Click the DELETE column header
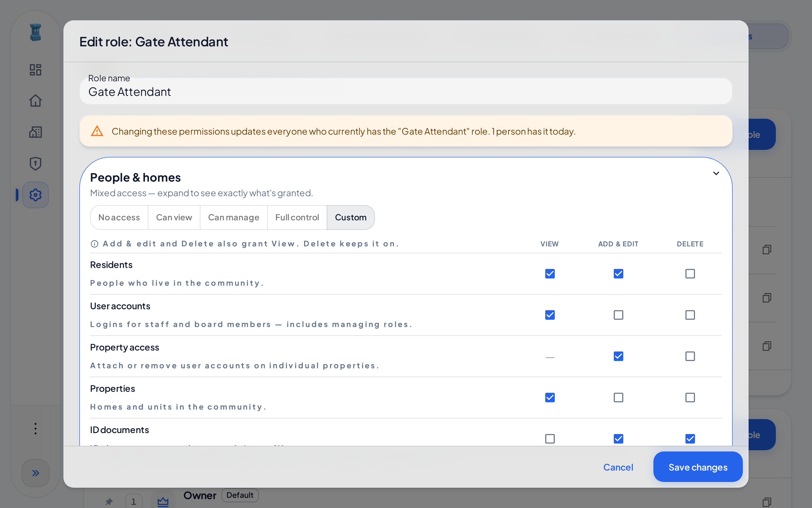Screen dimensions: 812x508 point(690,244)
